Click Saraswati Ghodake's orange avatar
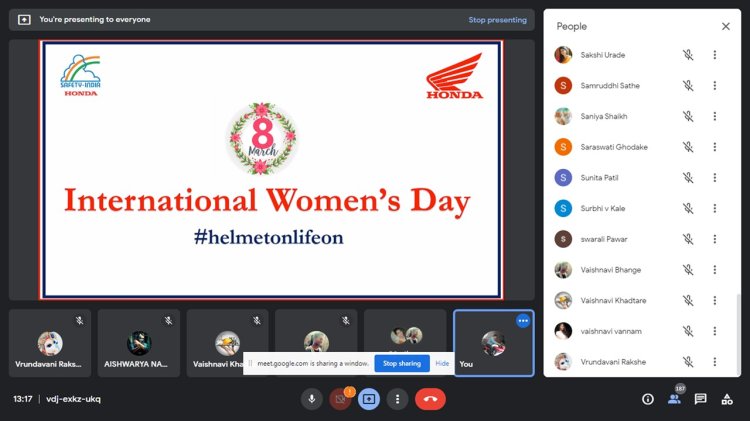Viewport: 750px width, 421px height. point(563,147)
